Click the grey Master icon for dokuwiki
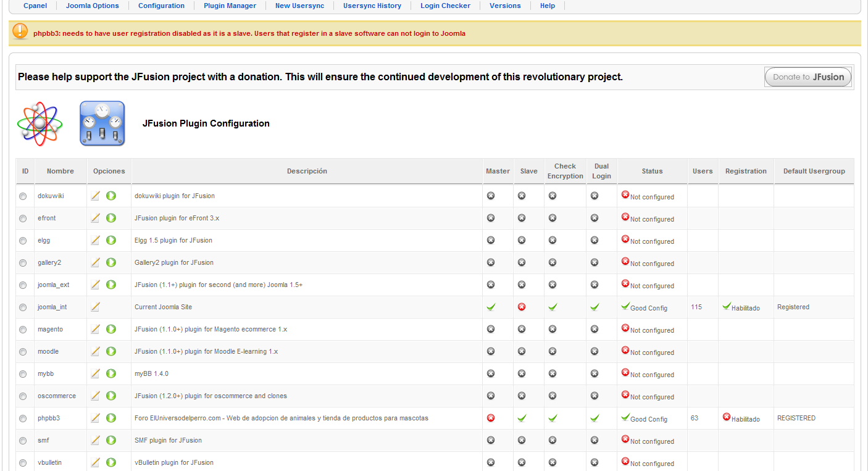Screen dimensions: 868x471 pos(491,196)
